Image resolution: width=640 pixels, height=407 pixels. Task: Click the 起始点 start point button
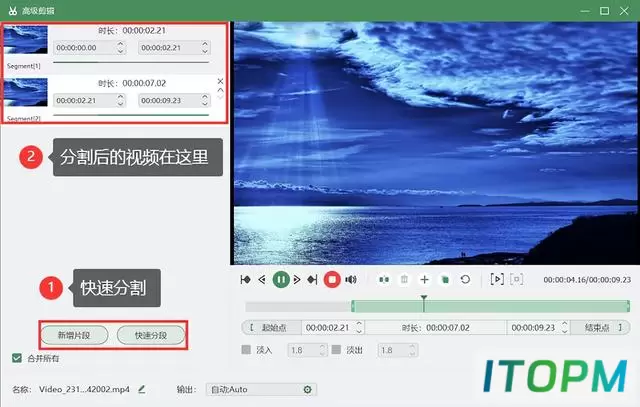click(x=272, y=327)
